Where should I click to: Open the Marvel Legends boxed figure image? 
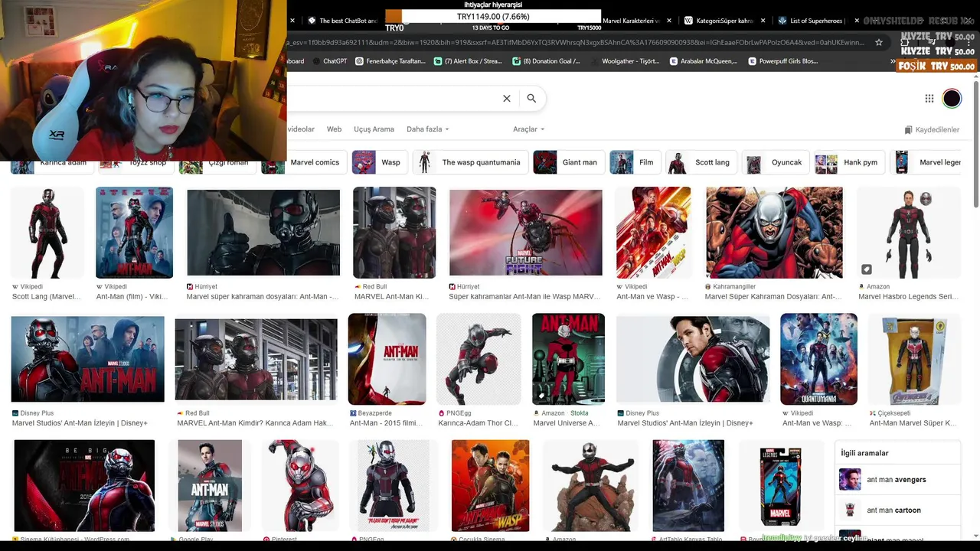click(x=780, y=485)
